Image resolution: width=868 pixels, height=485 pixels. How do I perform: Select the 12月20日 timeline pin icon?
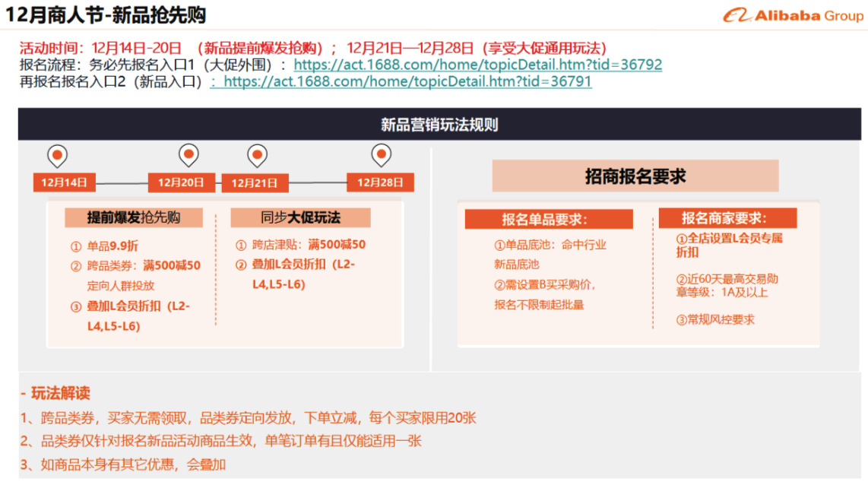coord(188,154)
